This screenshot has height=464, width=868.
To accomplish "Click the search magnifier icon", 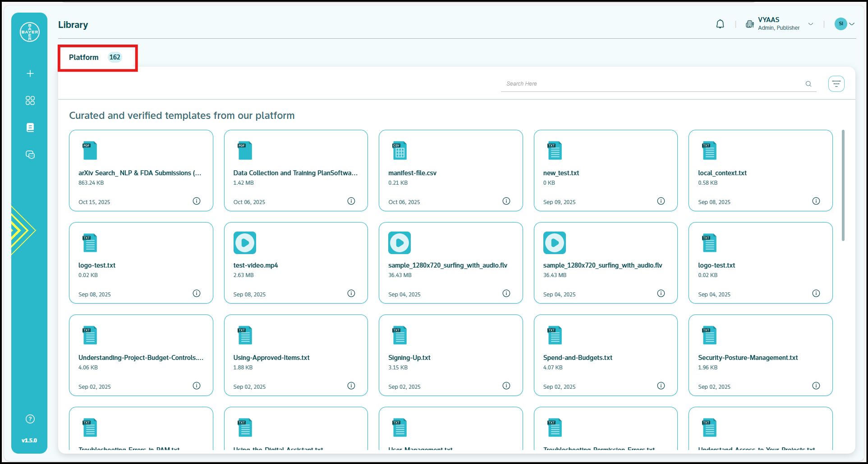I will (x=808, y=84).
